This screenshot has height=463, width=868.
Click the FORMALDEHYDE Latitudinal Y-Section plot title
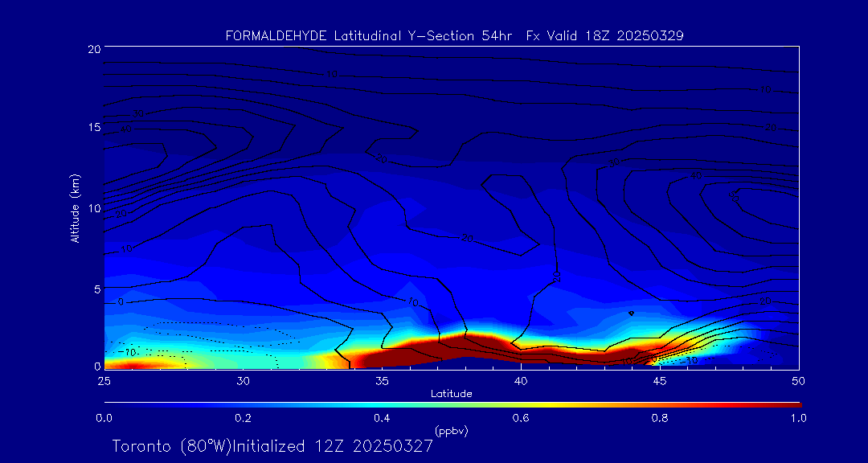tap(455, 36)
